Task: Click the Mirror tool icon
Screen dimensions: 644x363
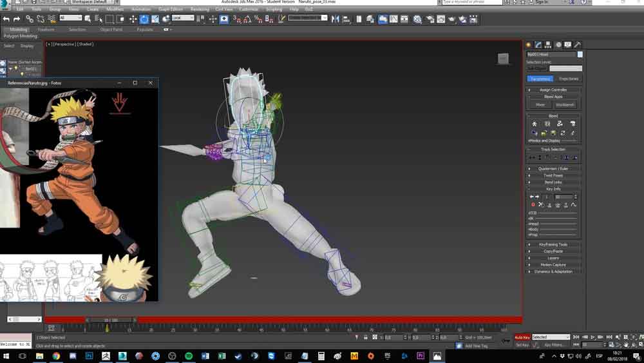Action: 335,19
